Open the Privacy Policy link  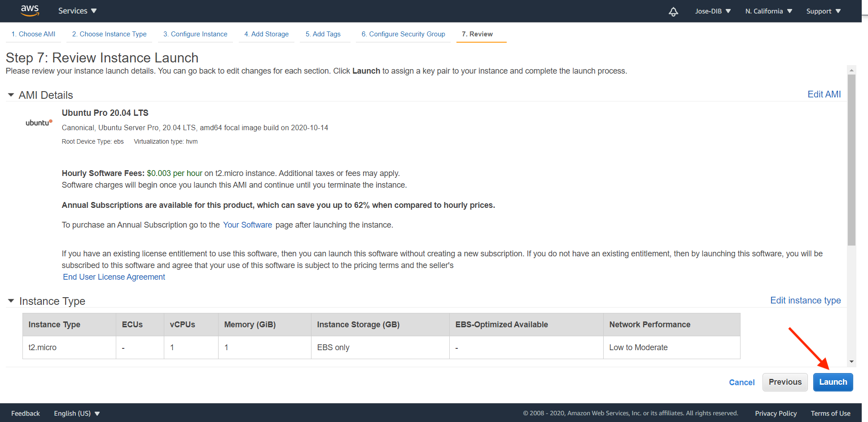776,413
